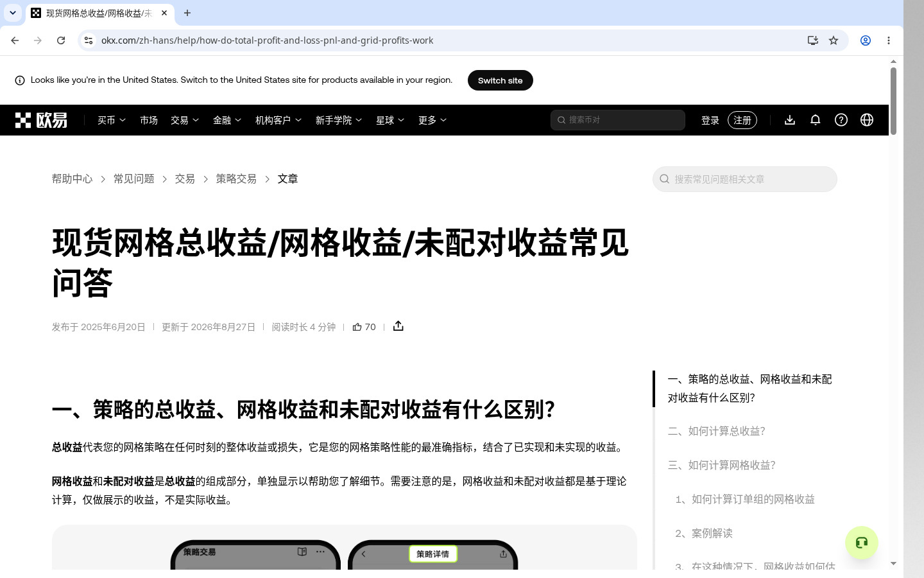
Task: Open the 常见问题 breadcrumb link
Action: click(134, 179)
